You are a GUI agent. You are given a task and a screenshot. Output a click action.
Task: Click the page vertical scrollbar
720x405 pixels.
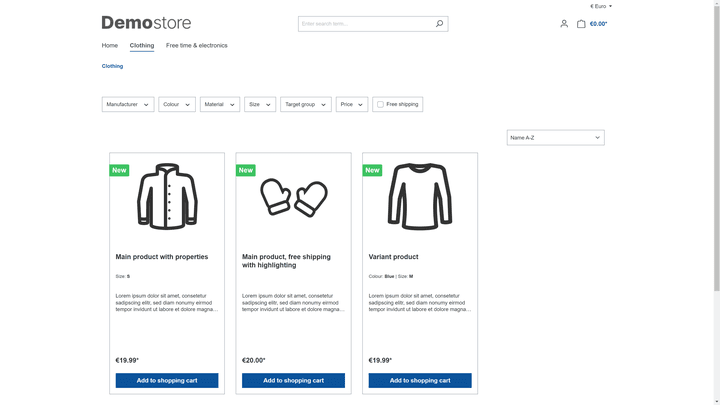tap(716, 147)
